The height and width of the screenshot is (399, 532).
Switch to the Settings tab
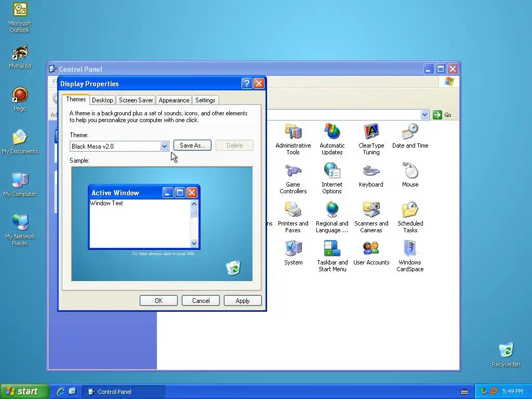[x=205, y=100]
